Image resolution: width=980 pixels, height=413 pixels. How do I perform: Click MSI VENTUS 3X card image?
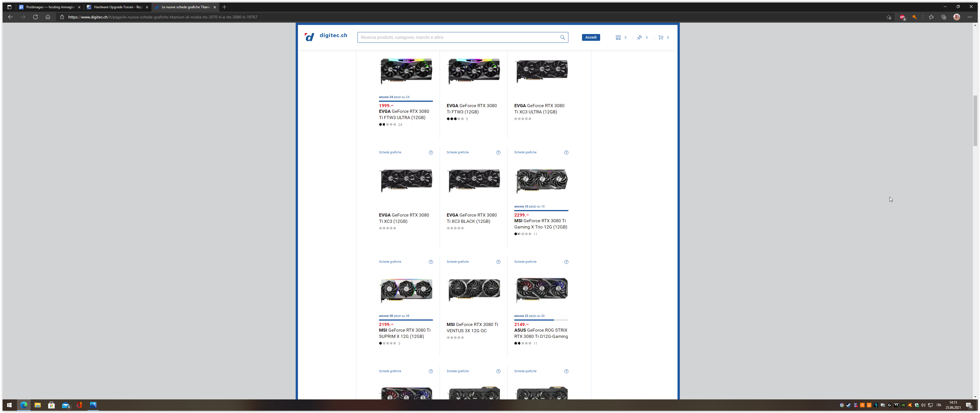click(474, 290)
